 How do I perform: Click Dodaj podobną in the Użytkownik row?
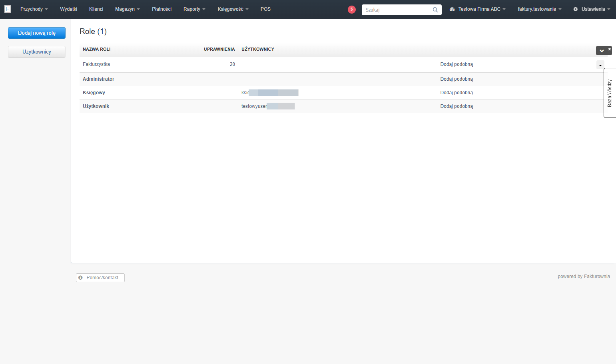coord(457,106)
